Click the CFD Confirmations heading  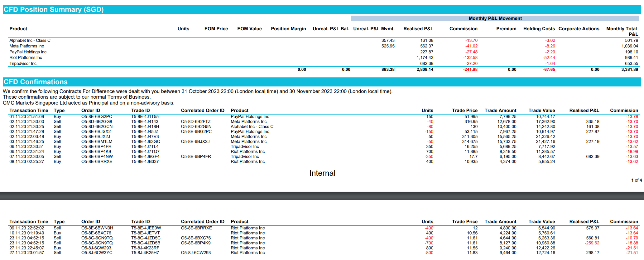click(36, 82)
